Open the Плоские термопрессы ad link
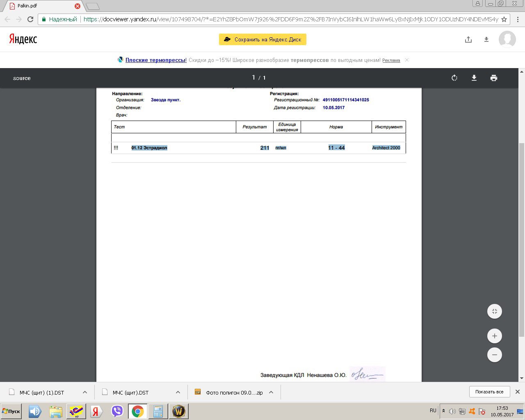525x420 pixels. coord(156,60)
